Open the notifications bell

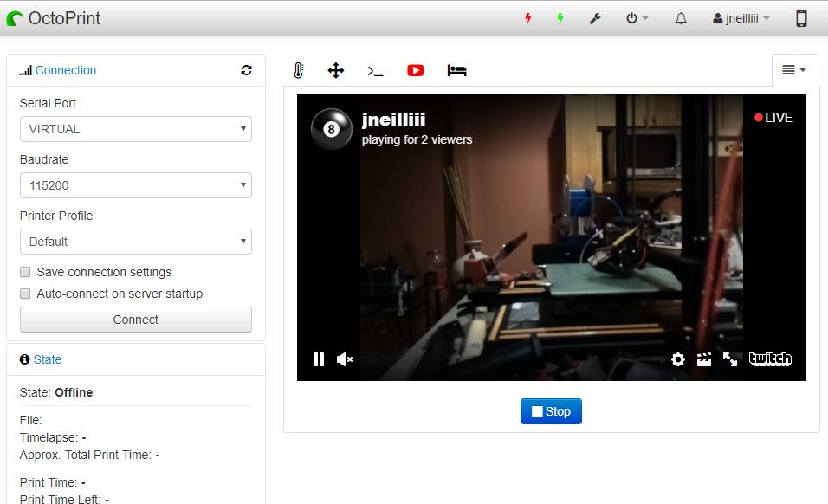[x=682, y=18]
